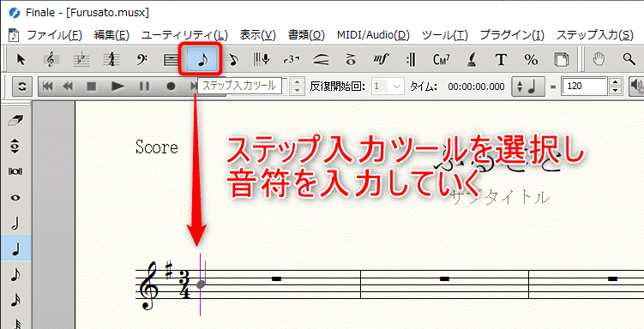Click the tempo field showing 120
The height and width of the screenshot is (329, 644).
584,87
